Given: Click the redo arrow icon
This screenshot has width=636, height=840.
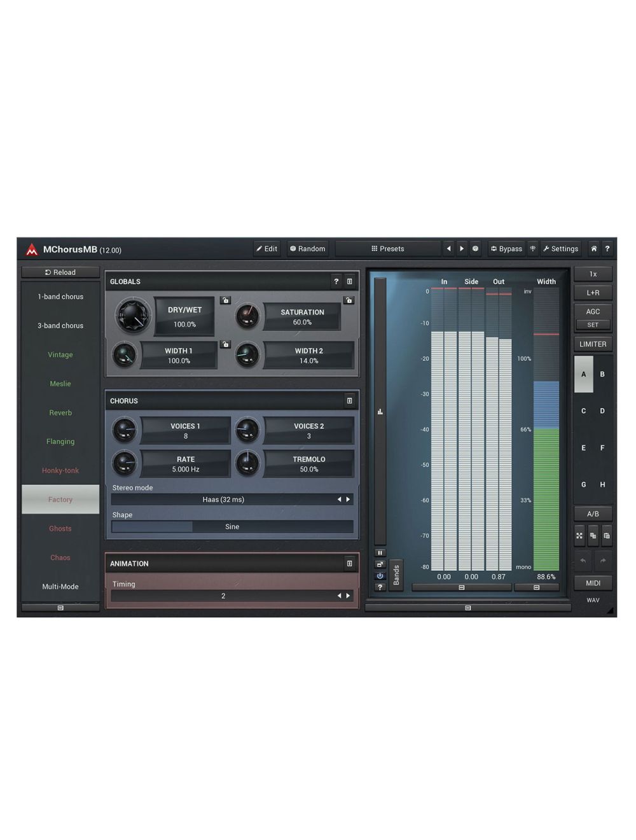Looking at the screenshot, I should 603,561.
